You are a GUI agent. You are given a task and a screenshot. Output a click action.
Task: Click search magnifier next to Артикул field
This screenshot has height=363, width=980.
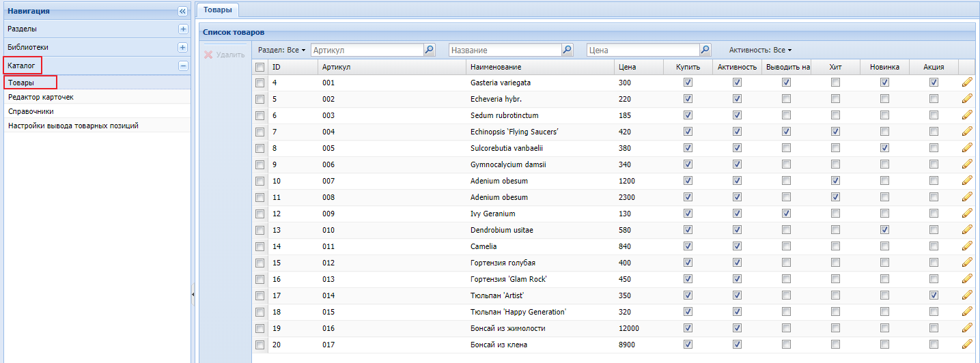[430, 50]
